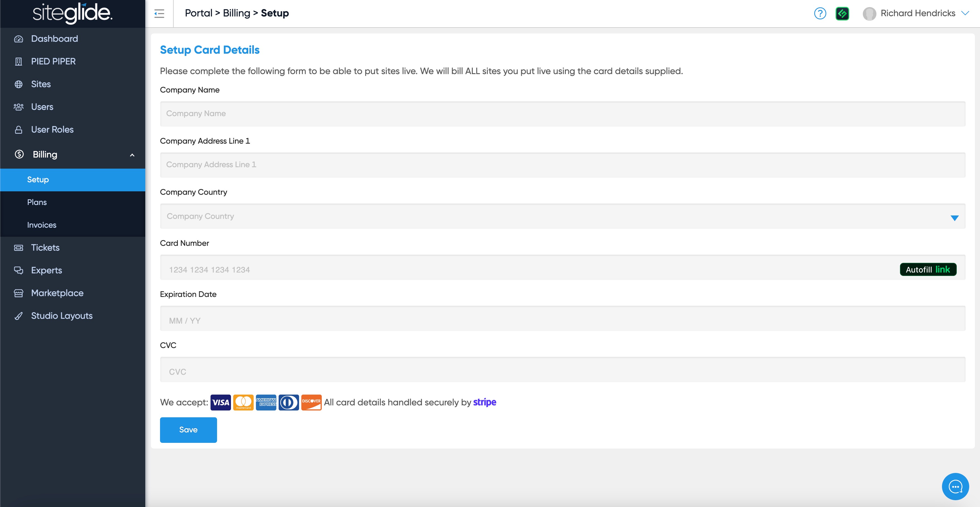Click the Sites globe icon

coord(18,84)
